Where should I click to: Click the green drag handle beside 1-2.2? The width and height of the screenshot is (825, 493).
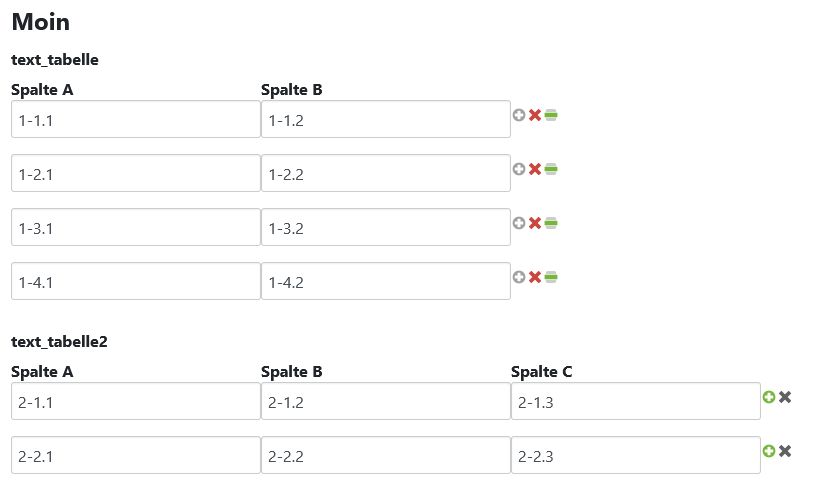(x=551, y=169)
